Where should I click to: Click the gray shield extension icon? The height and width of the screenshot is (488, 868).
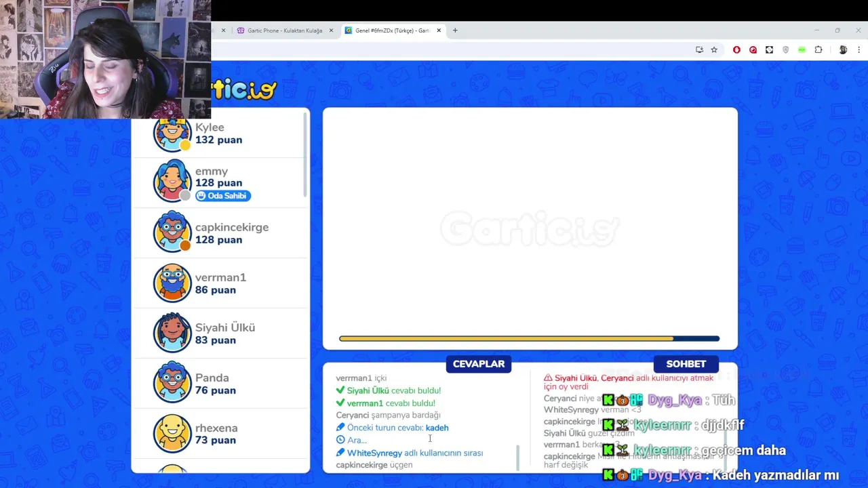785,49
